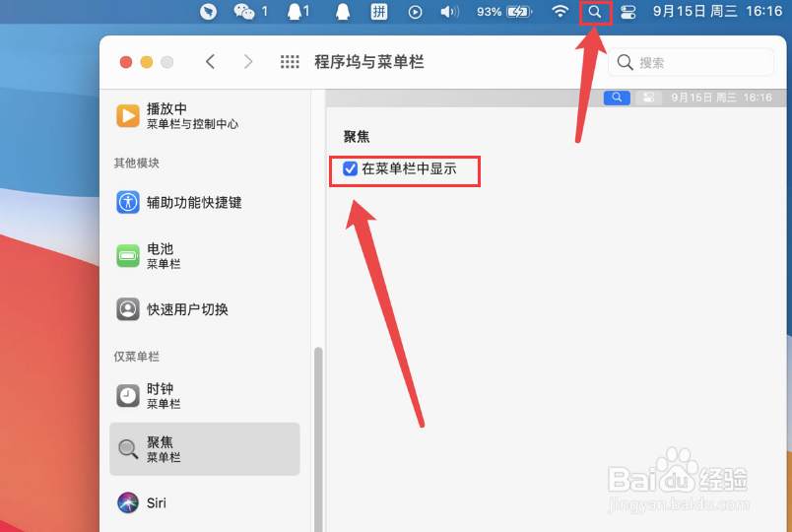Select 时钟 in the sidebar
Image resolution: width=792 pixels, height=532 pixels.
[x=205, y=396]
